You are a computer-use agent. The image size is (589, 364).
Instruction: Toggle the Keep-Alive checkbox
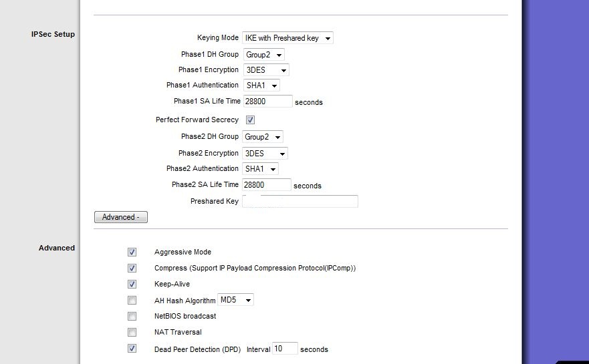(x=132, y=284)
